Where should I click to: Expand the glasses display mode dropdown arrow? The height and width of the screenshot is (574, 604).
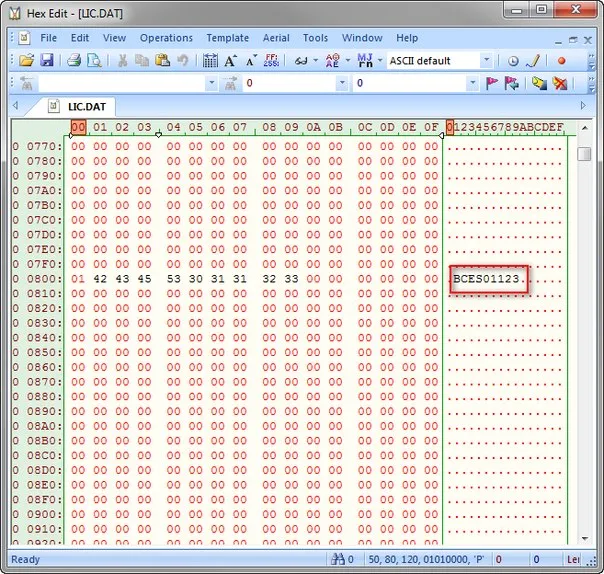315,60
